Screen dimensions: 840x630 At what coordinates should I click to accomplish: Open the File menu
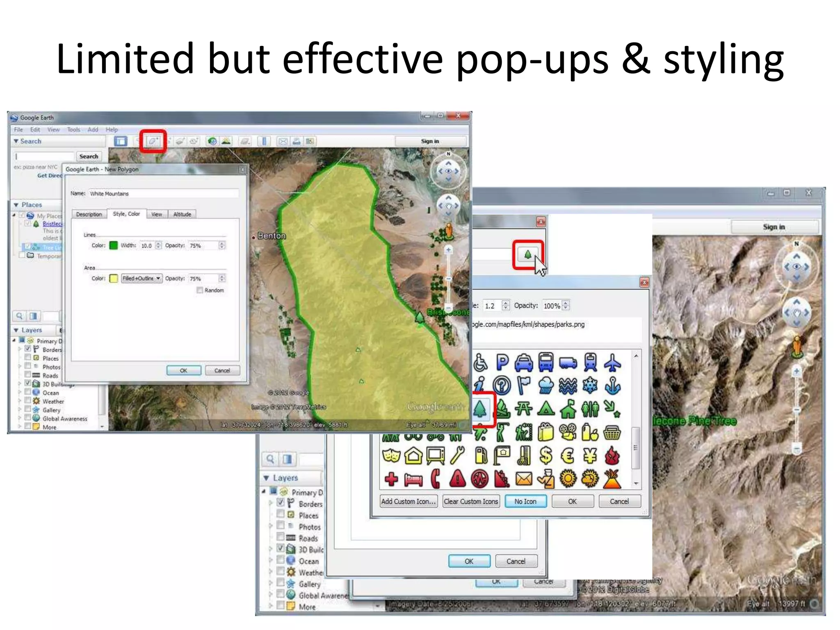click(18, 130)
